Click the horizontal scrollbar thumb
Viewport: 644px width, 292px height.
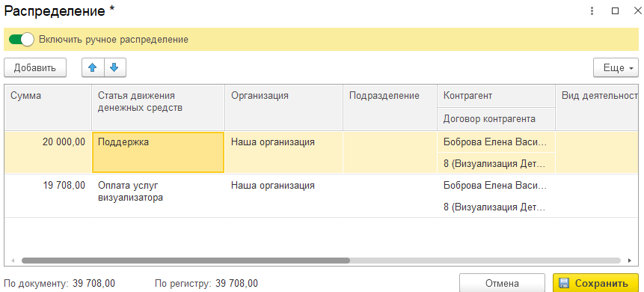click(185, 261)
